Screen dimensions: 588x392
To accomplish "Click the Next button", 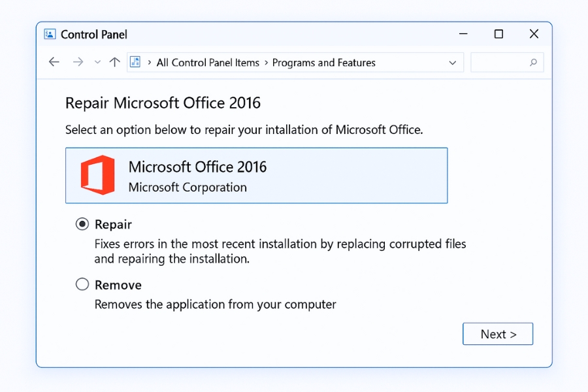I will coord(498,334).
